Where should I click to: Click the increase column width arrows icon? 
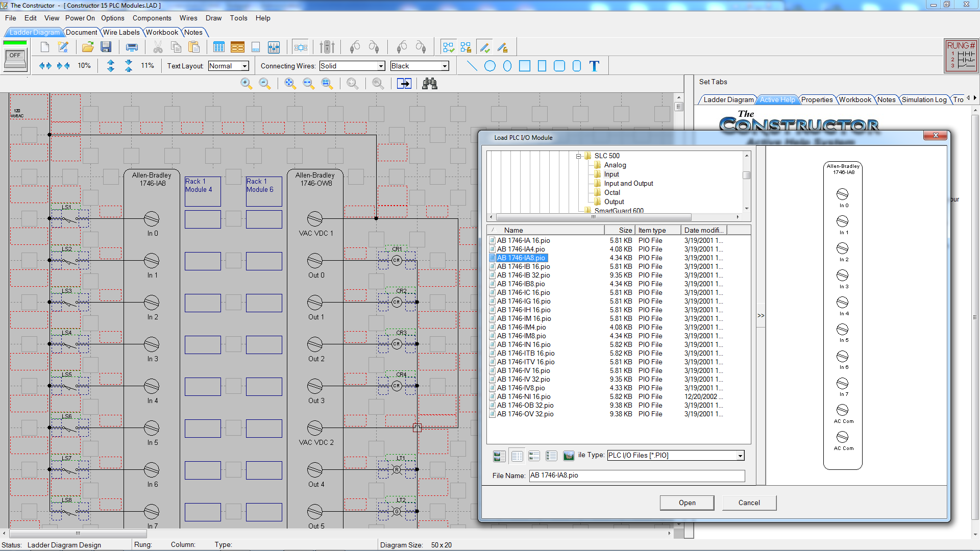pos(45,66)
